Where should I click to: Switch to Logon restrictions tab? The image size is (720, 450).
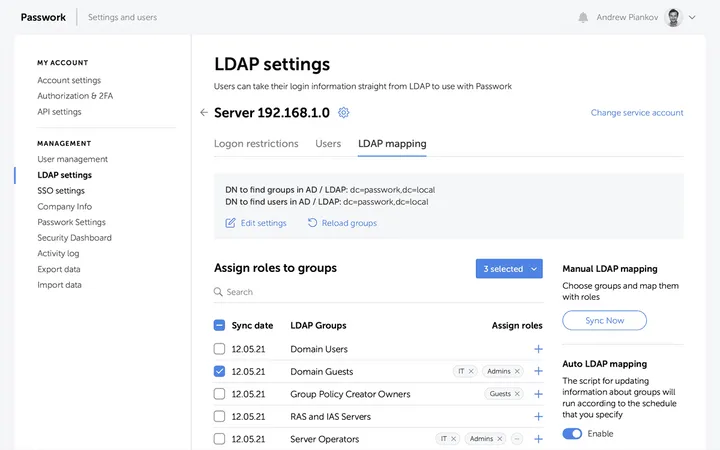[256, 144]
